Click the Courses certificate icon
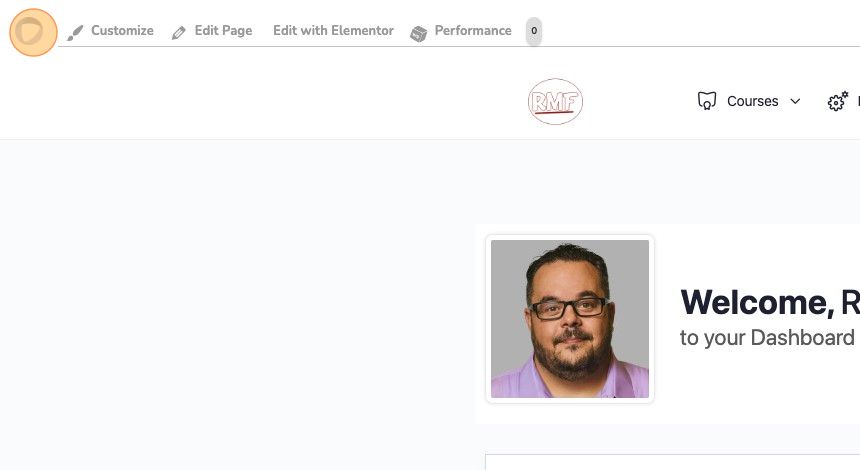860x470 pixels. tap(706, 101)
